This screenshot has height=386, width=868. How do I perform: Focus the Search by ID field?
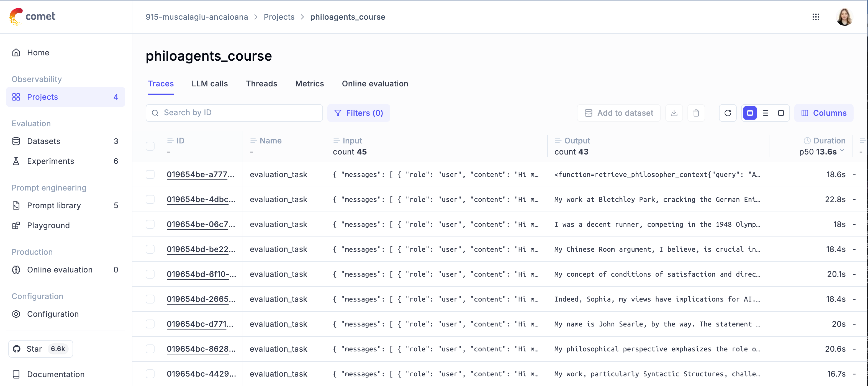pyautogui.click(x=234, y=113)
